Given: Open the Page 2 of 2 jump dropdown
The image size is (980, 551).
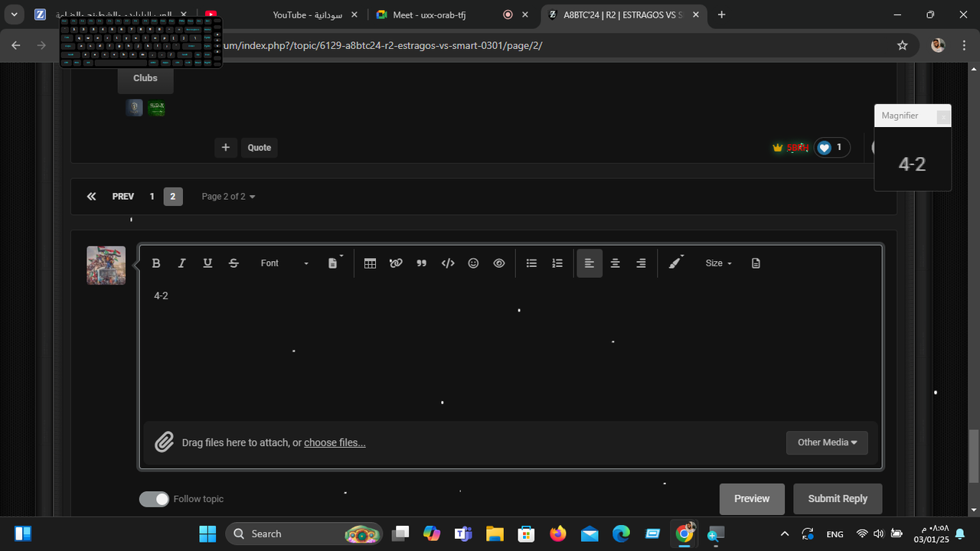Looking at the screenshot, I should pos(228,197).
